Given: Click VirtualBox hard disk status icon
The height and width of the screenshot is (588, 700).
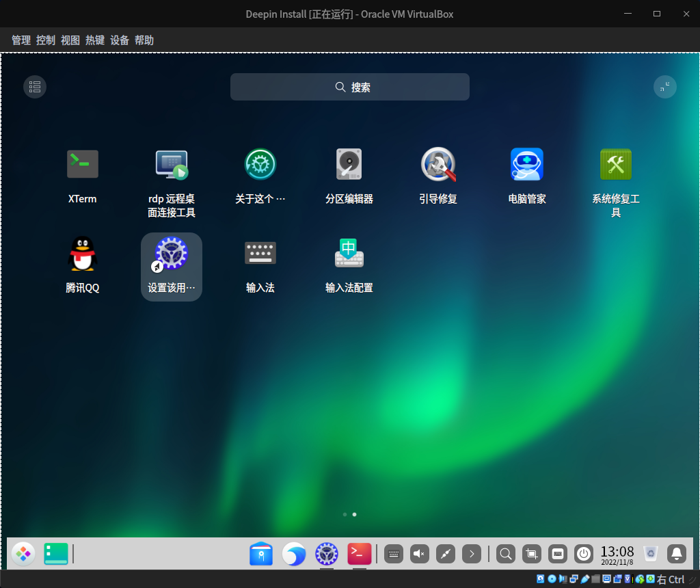Looking at the screenshot, I should pos(541,579).
